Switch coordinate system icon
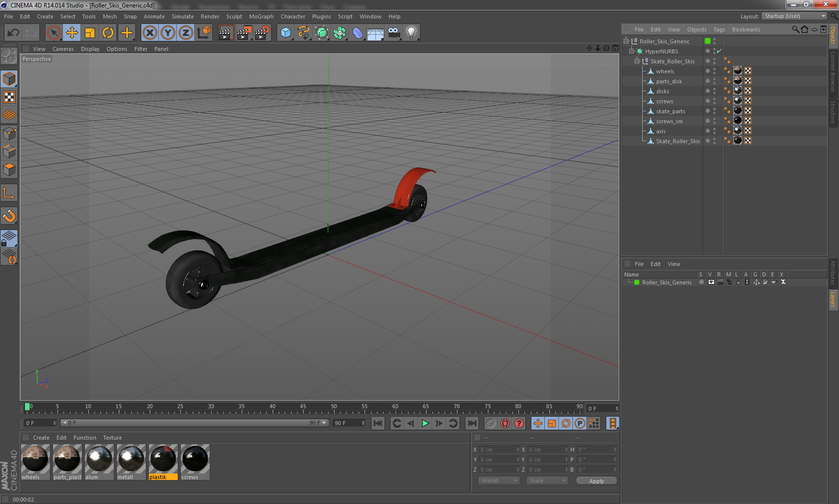Screen dimensions: 839x504 204,33
